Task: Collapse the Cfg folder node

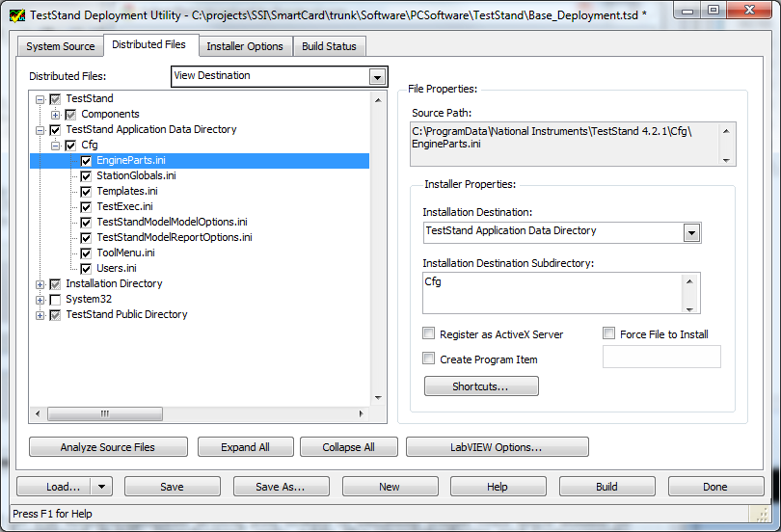Action: 55,146
